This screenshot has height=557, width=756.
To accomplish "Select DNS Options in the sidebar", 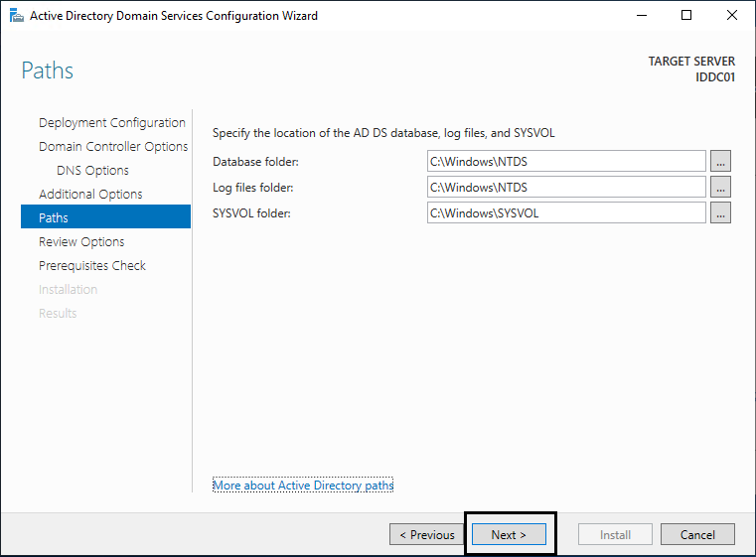I will coord(92,170).
